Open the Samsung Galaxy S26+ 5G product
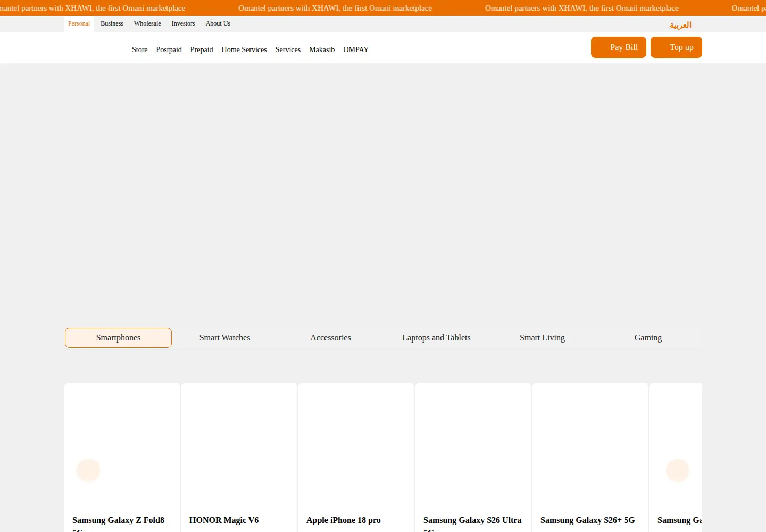This screenshot has width=766, height=532. [588, 520]
